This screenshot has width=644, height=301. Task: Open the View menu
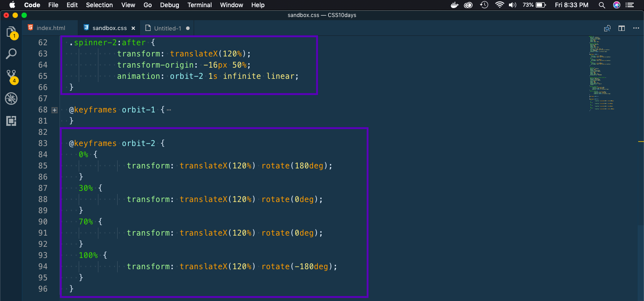click(x=128, y=5)
